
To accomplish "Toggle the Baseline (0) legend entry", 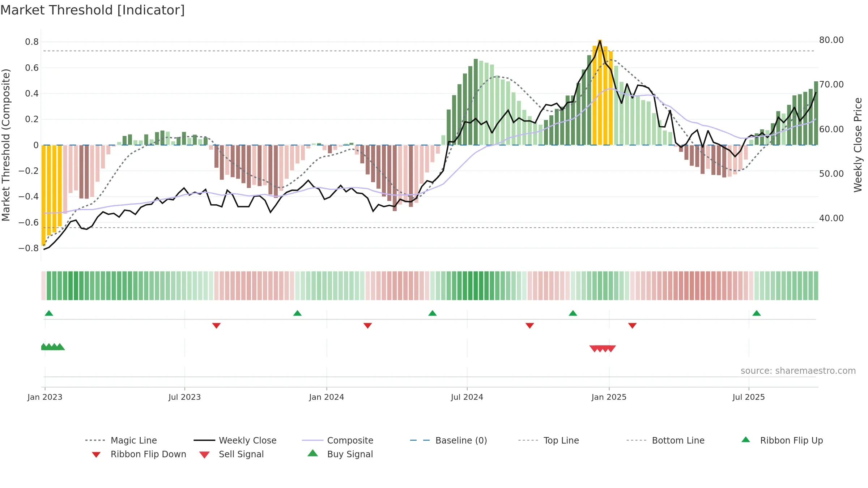I will [448, 440].
